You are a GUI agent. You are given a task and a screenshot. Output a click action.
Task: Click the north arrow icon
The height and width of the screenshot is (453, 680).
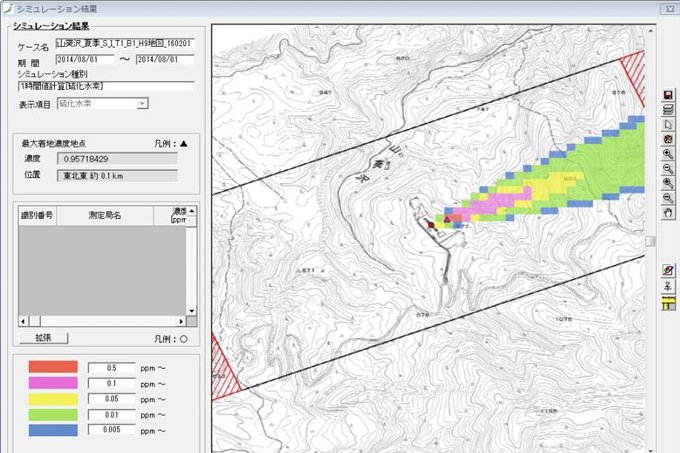point(667,286)
